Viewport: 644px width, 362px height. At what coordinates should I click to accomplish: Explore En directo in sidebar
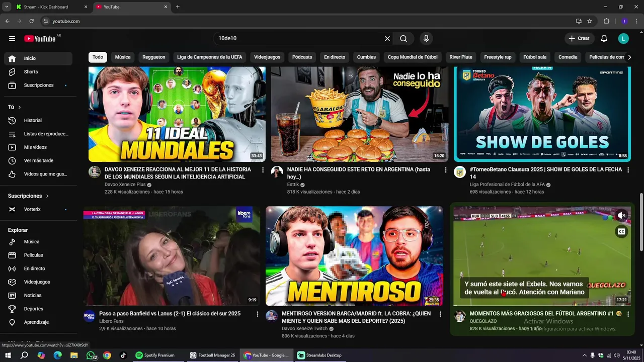click(x=38, y=268)
